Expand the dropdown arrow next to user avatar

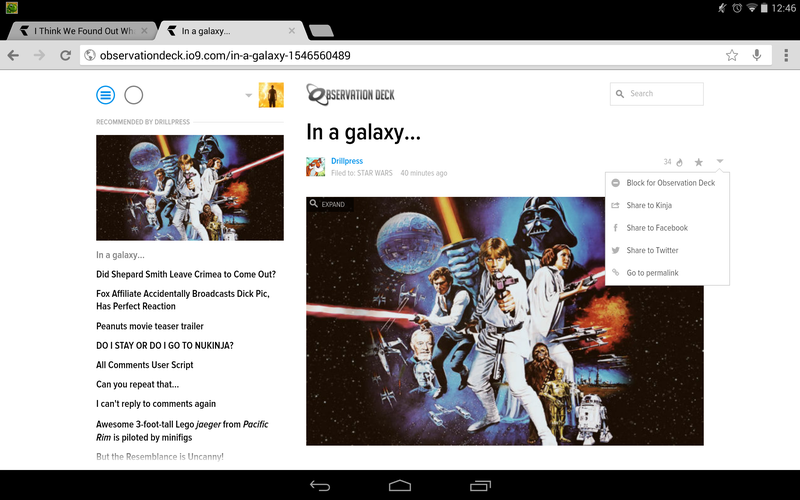point(248,95)
